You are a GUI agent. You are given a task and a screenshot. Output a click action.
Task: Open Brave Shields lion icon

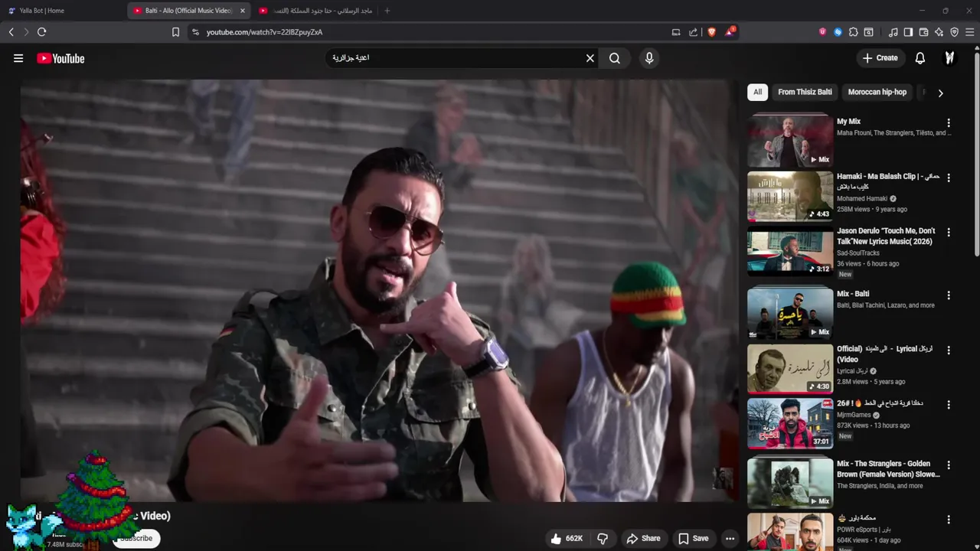pos(711,32)
